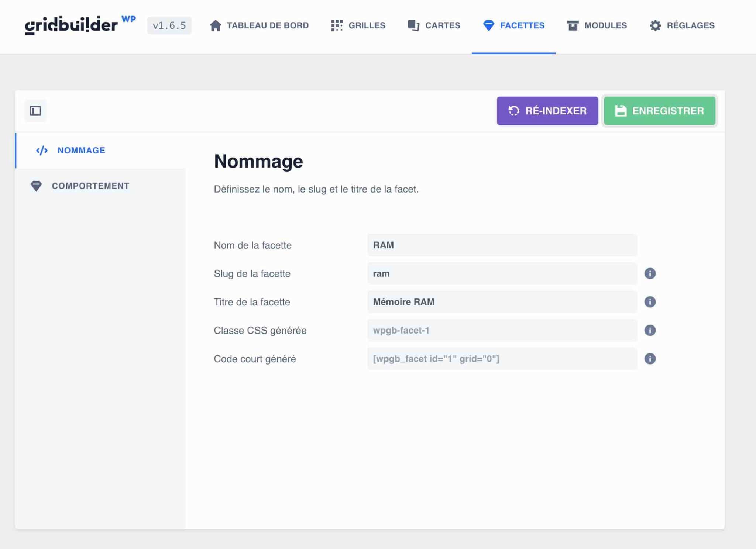The height and width of the screenshot is (549, 756).
Task: Select the Nommage side tab
Action: (x=100, y=151)
